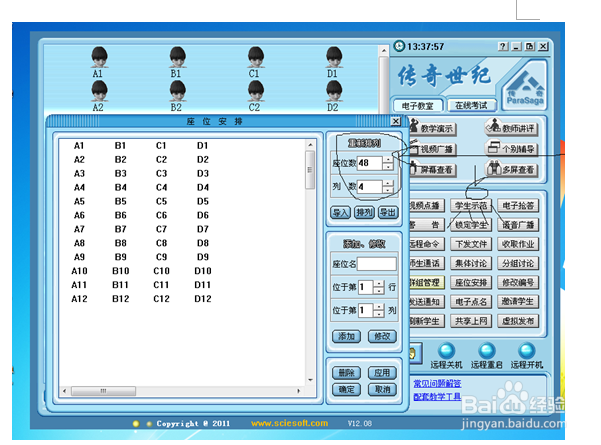Click the 分组讨论 subgroup discussion button

coord(518,263)
